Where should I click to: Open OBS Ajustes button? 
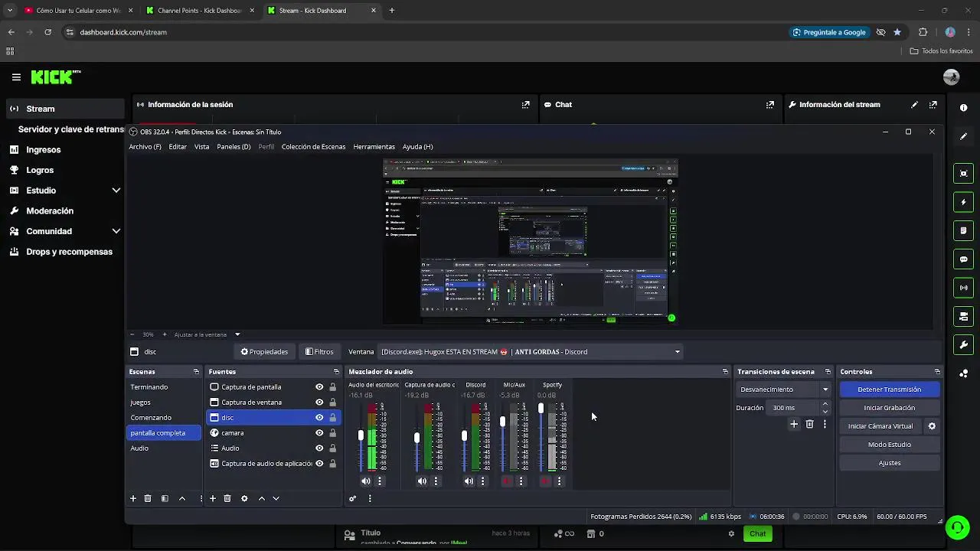point(890,463)
